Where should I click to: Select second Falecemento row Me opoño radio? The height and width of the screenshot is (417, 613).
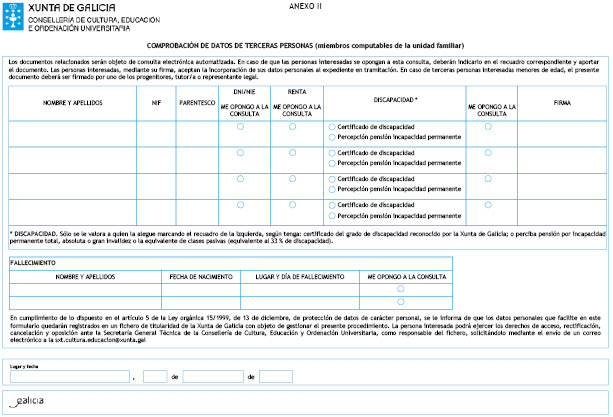(400, 301)
